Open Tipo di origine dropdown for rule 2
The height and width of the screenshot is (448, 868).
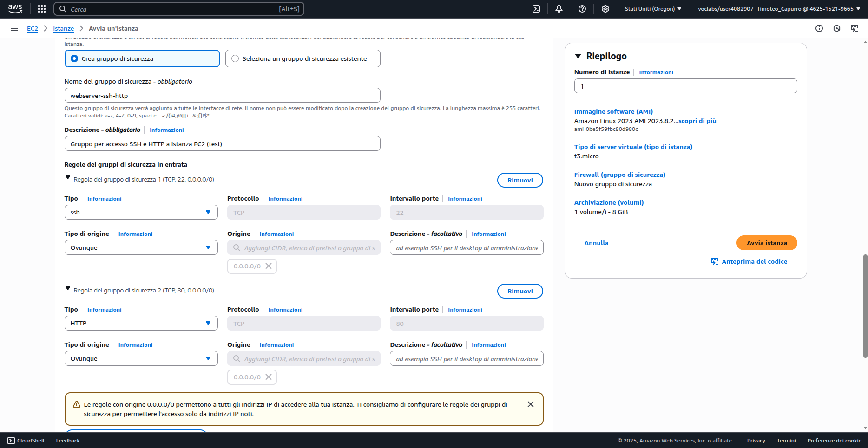coord(141,358)
